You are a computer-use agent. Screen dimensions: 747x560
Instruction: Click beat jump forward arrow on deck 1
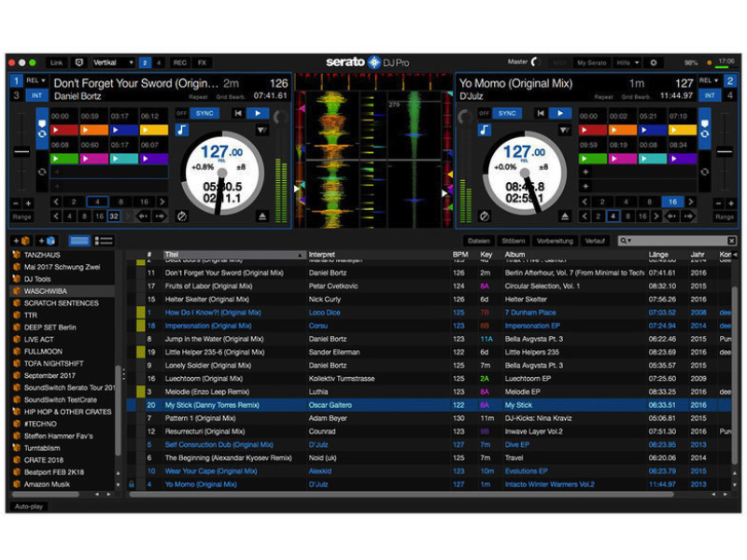160,217
